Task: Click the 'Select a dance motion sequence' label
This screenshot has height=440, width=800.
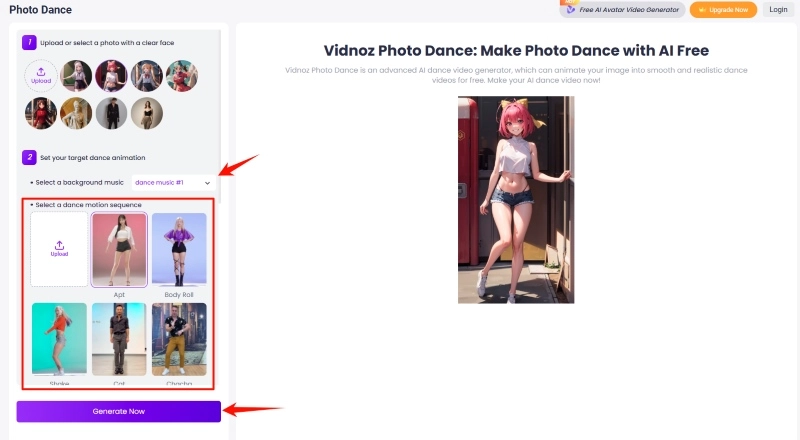Action: click(88, 205)
